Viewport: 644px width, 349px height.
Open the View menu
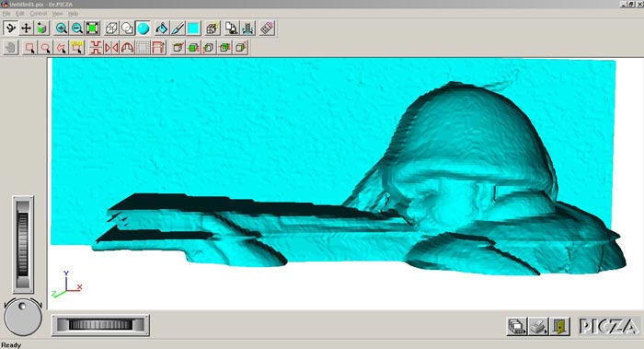(x=57, y=14)
